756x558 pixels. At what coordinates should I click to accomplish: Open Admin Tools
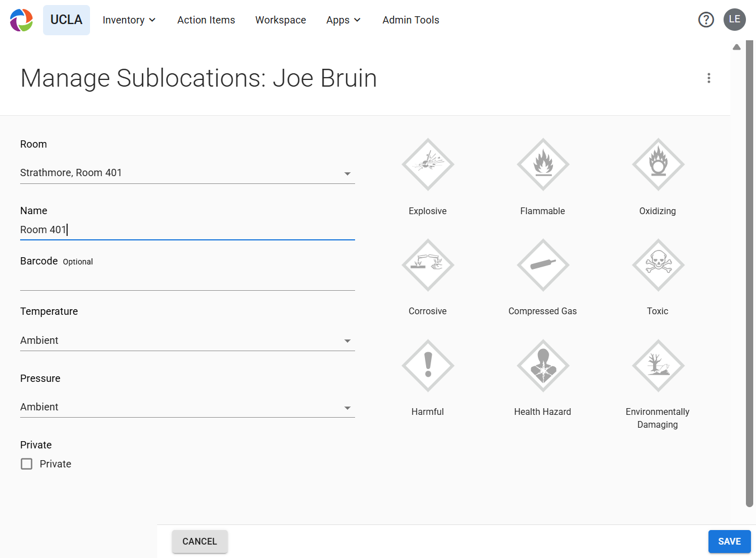(x=411, y=20)
